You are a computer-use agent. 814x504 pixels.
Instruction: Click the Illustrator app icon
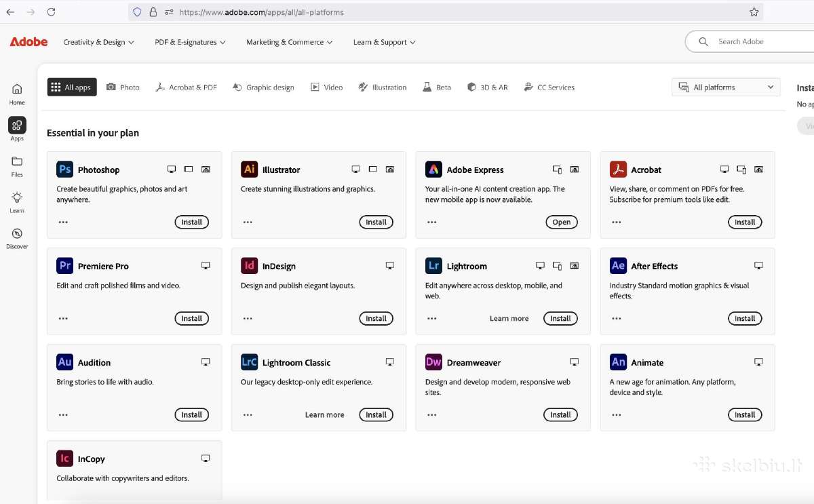[x=249, y=169]
